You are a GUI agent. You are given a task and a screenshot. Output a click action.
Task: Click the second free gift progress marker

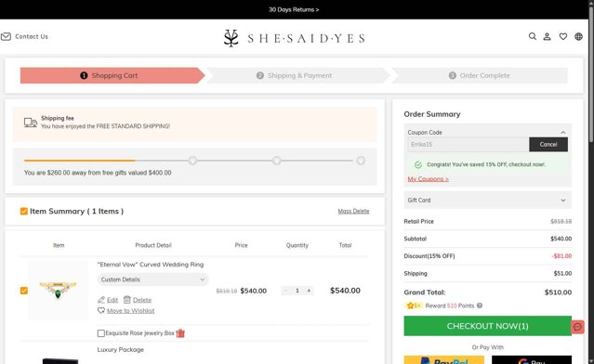pyautogui.click(x=276, y=161)
